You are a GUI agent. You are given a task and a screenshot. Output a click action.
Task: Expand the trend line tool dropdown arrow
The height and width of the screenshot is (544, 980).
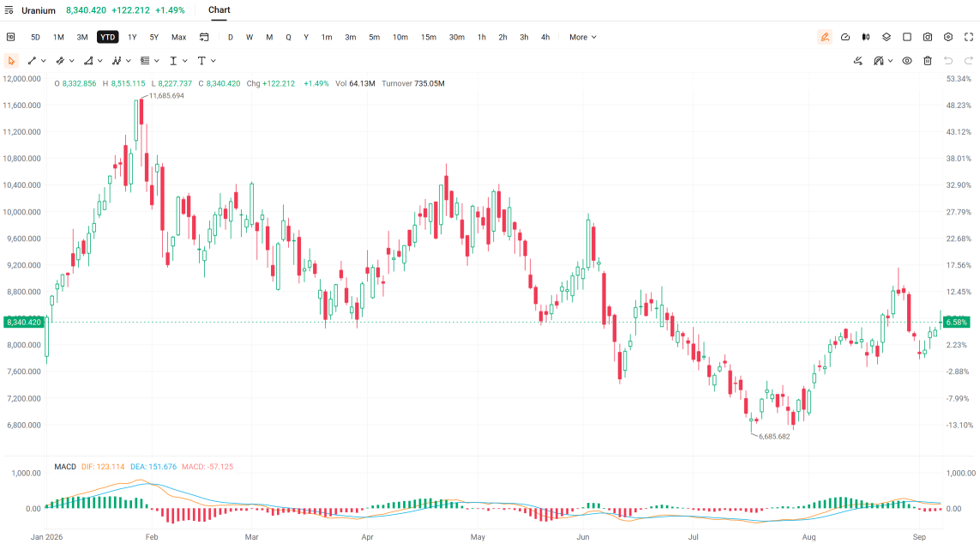click(x=43, y=61)
